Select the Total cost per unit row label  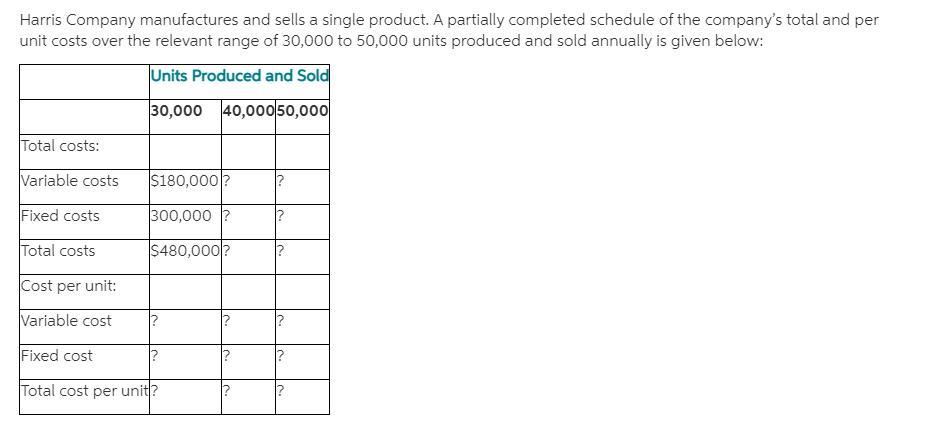83,391
